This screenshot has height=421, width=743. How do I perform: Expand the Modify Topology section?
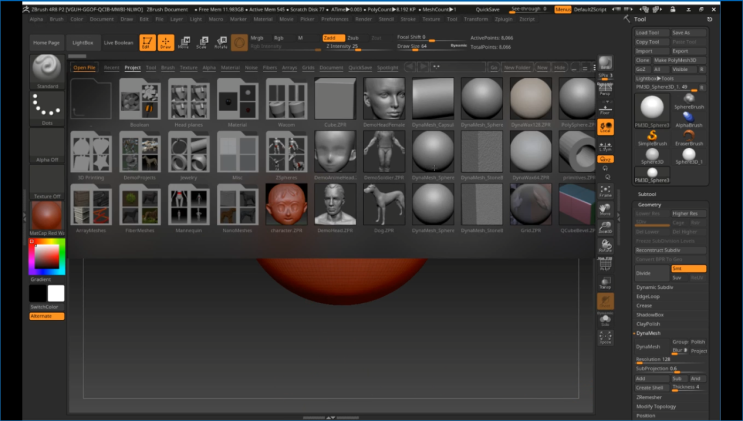(x=656, y=406)
